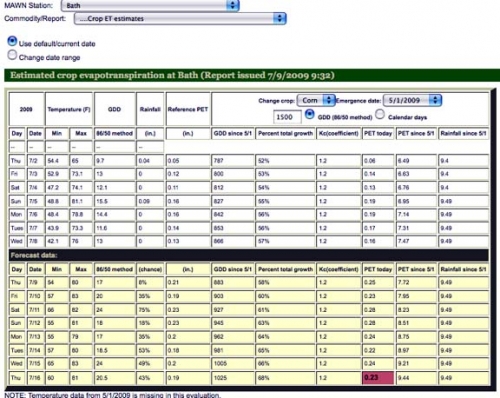Click the upper '86/50 method' subheader

(114, 134)
